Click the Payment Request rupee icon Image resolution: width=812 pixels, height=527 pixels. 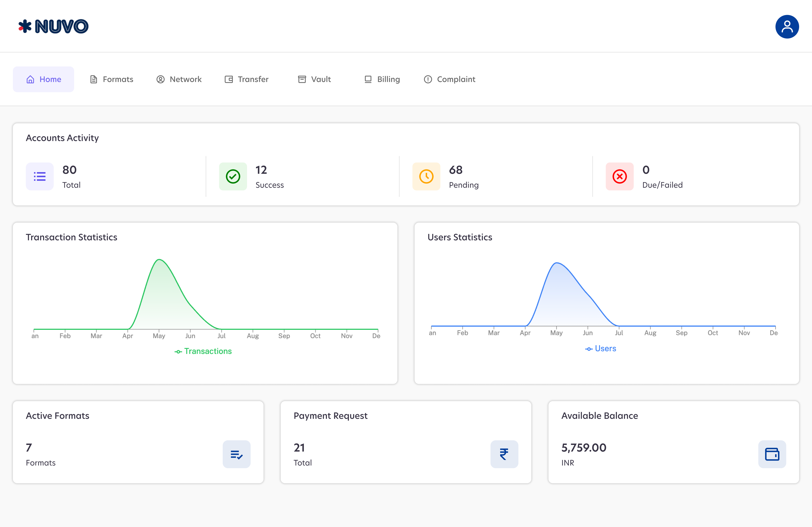(x=504, y=454)
